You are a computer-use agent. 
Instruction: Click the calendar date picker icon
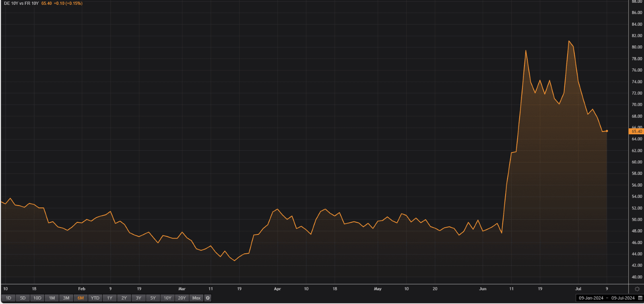point(640,298)
